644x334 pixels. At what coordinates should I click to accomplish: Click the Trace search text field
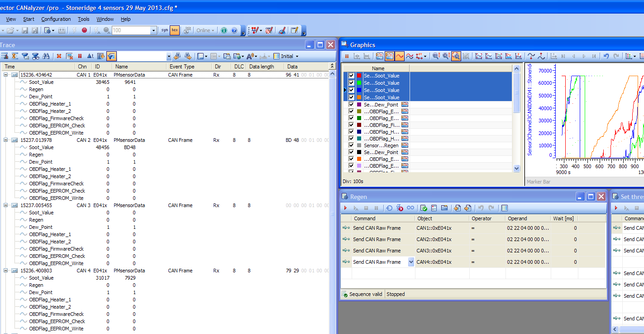click(x=142, y=56)
